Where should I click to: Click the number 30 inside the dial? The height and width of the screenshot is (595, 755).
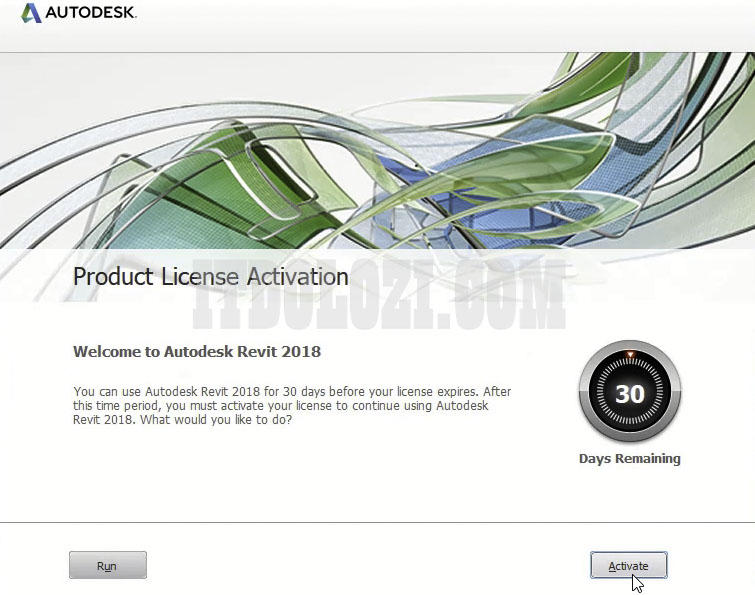tap(629, 395)
